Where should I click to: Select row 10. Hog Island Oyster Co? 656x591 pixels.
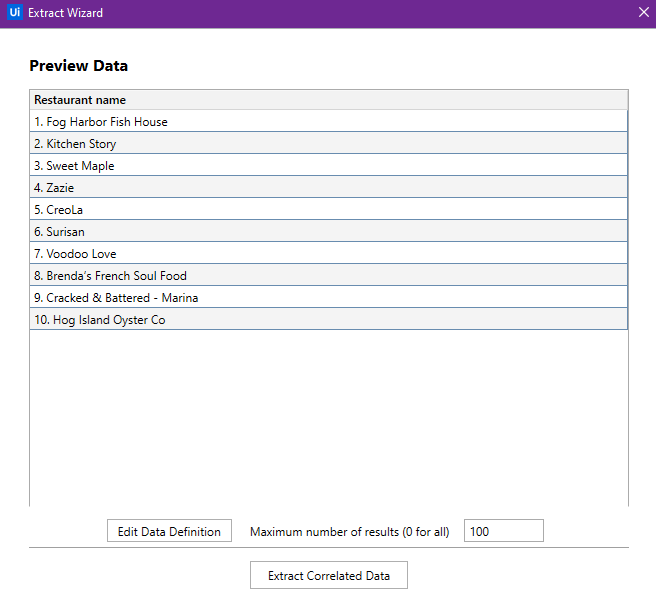pos(328,320)
